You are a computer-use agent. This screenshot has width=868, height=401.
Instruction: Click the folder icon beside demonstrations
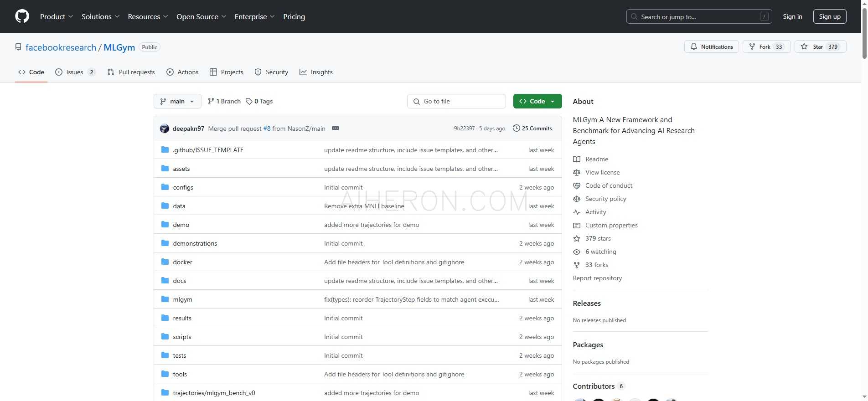tap(165, 243)
